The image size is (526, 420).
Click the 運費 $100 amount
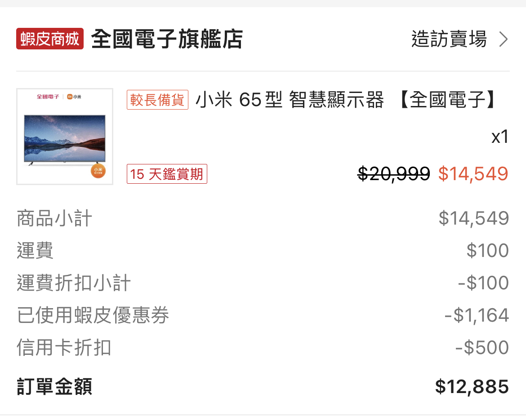pos(488,250)
